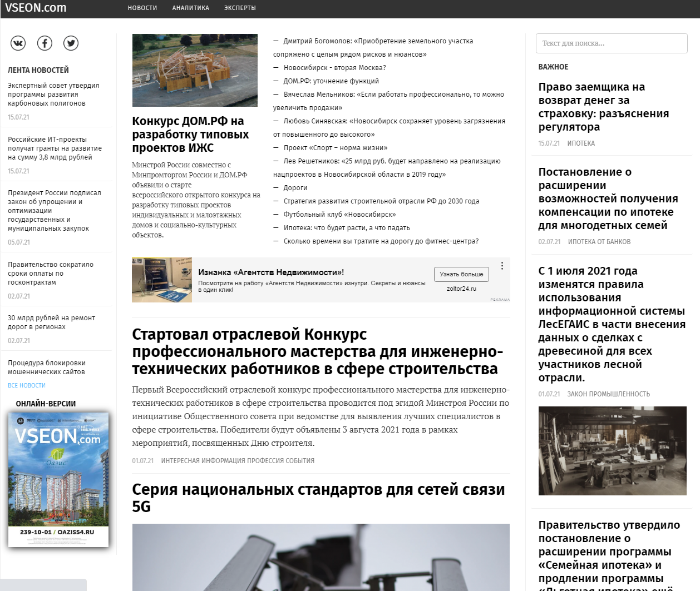Open the woodworking workshop photo

pyautogui.click(x=612, y=451)
